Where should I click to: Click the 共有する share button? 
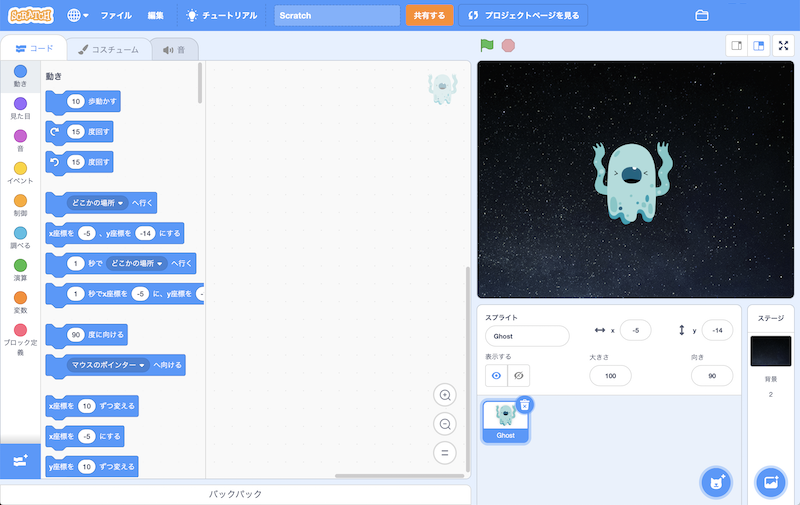click(x=429, y=15)
